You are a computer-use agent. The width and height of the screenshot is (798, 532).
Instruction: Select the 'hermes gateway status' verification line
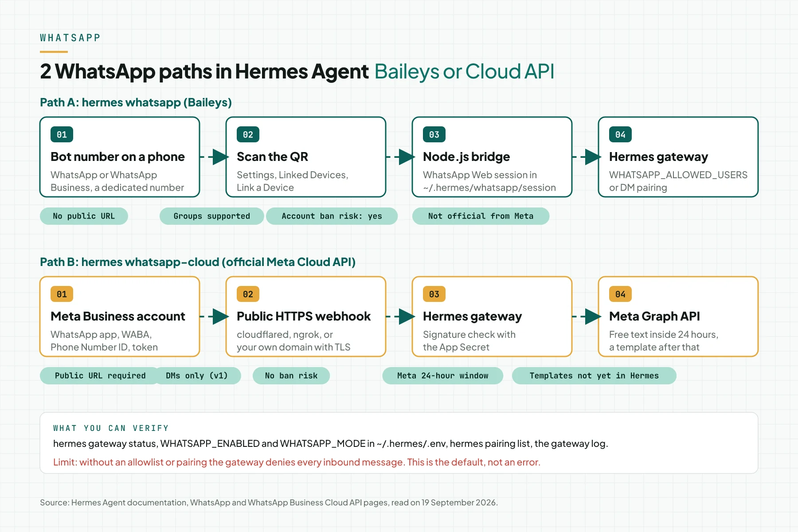[x=330, y=444]
